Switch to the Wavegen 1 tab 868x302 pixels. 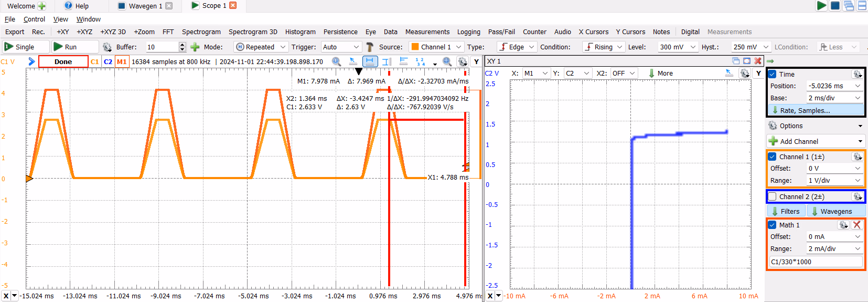tap(145, 6)
